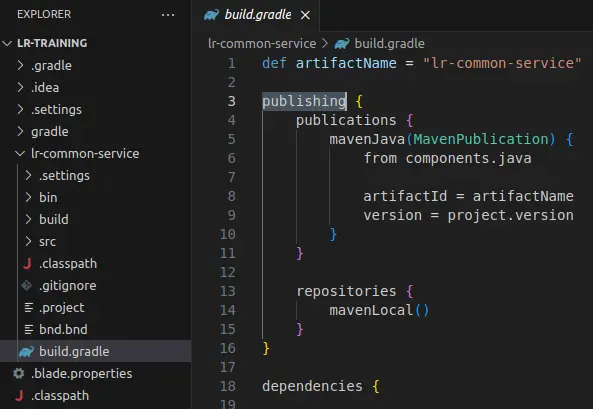Click the "def" keyword on line 1
Screen dimensions: 593x409
pos(275,63)
